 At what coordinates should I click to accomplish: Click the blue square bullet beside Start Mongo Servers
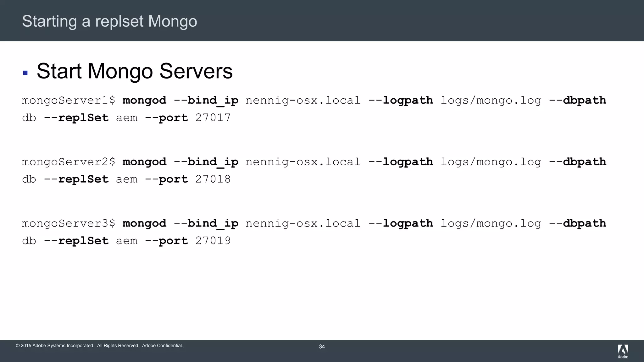(x=25, y=73)
